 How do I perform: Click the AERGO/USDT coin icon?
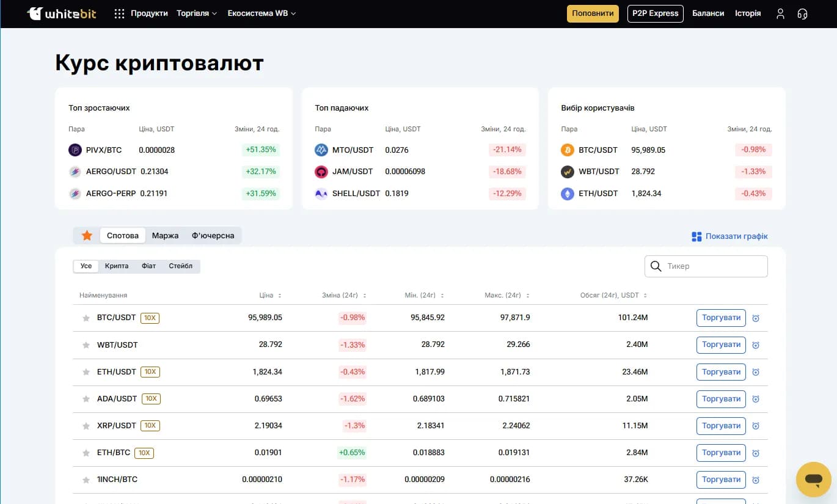pos(75,172)
